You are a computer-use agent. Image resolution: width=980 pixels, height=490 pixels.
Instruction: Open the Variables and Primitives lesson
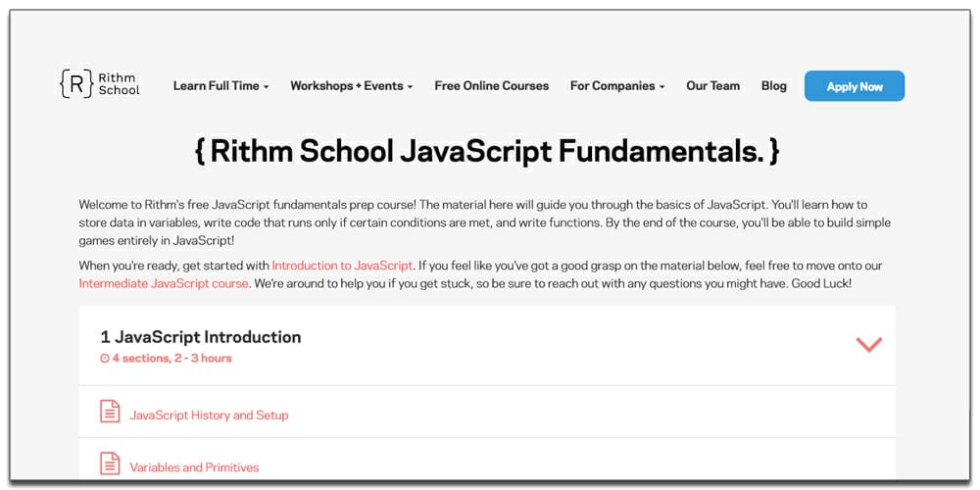point(194,467)
